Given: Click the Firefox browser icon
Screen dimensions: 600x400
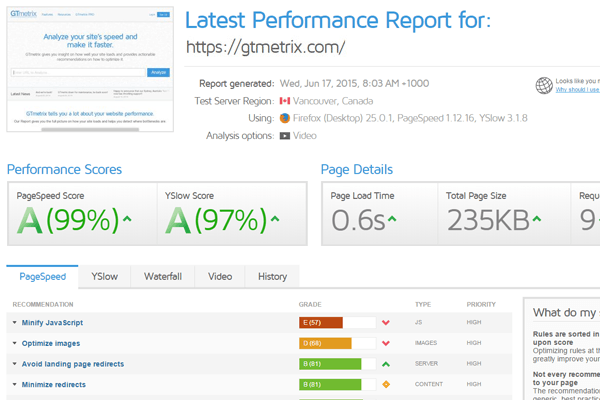Looking at the screenshot, I should (x=285, y=118).
